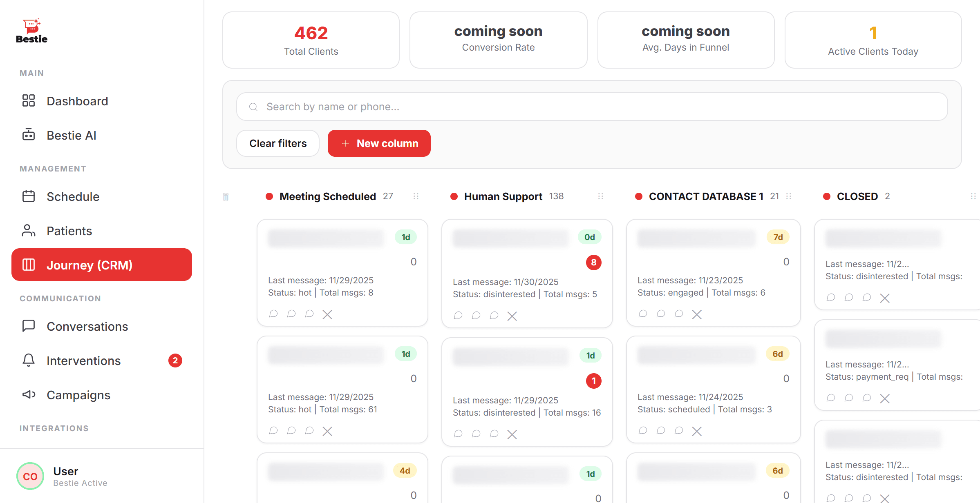980x503 pixels.
Task: Click first chat icon on engaged card
Action: (643, 314)
